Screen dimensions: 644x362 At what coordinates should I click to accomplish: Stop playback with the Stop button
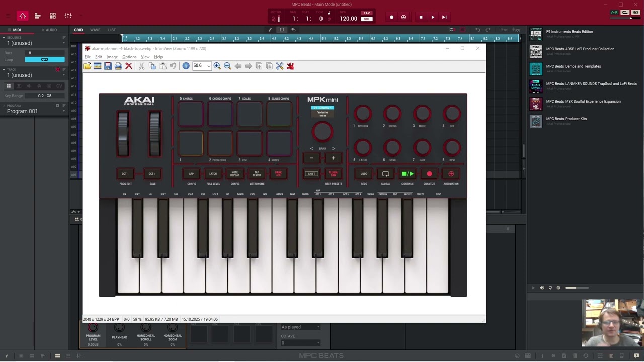(421, 17)
